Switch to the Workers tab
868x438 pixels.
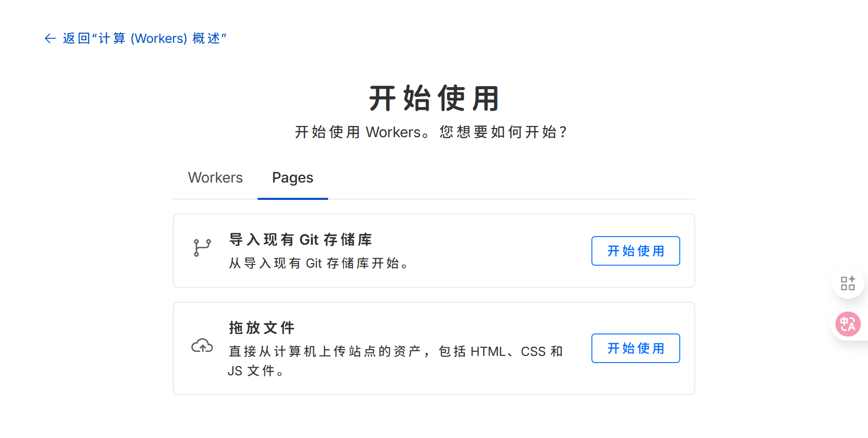215,177
